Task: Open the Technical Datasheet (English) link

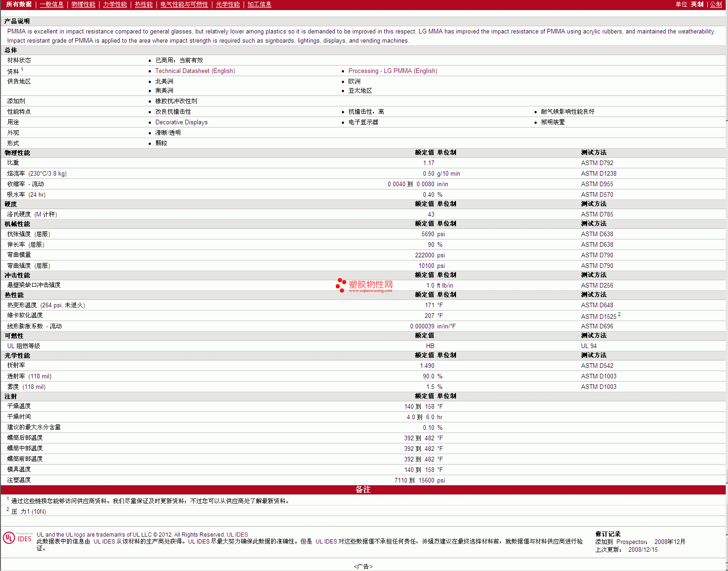Action: 195,71
